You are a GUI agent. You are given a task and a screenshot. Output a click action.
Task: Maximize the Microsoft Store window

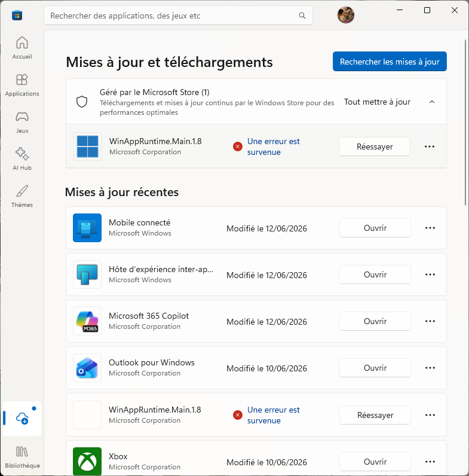(x=427, y=10)
